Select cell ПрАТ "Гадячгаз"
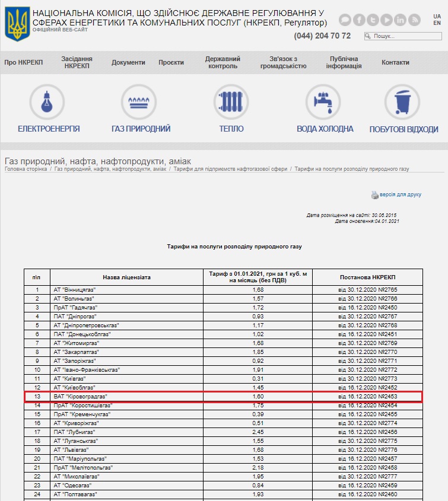 (x=126, y=308)
